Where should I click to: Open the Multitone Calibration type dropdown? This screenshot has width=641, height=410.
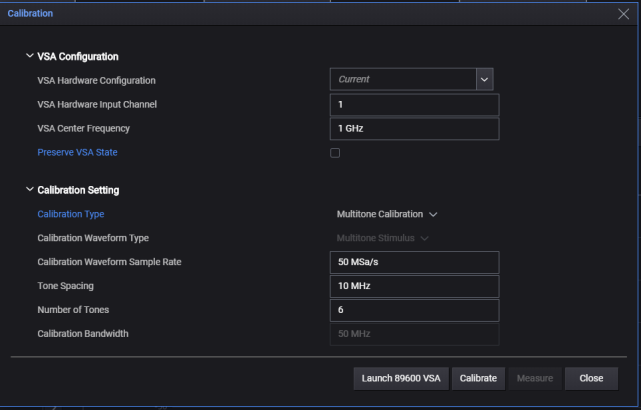point(387,214)
